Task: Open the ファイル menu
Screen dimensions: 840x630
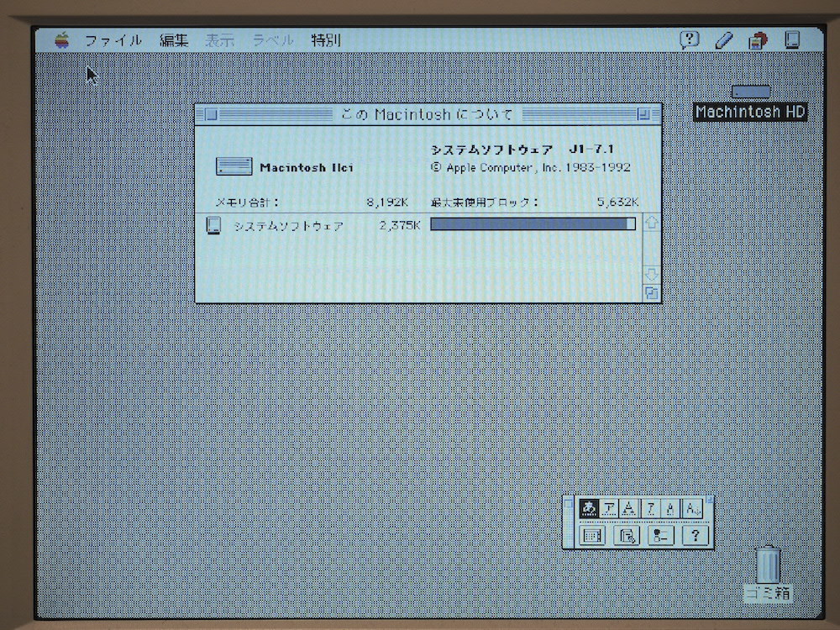Action: pos(113,40)
